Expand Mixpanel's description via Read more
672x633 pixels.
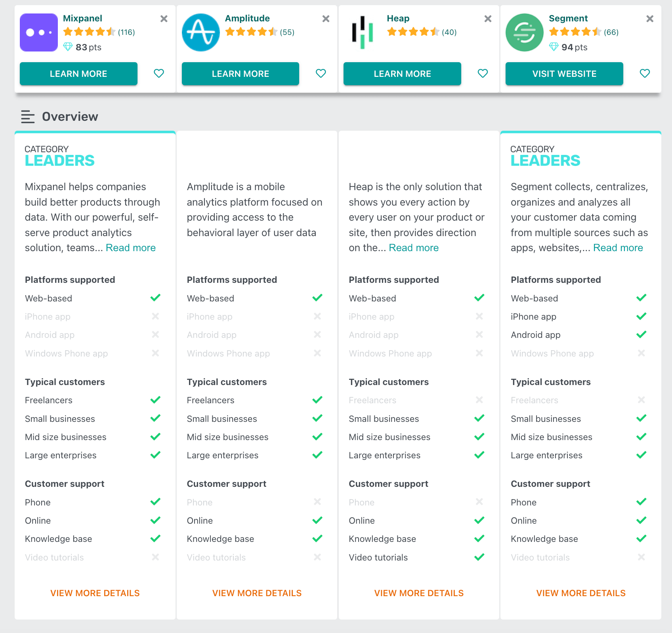(x=131, y=248)
